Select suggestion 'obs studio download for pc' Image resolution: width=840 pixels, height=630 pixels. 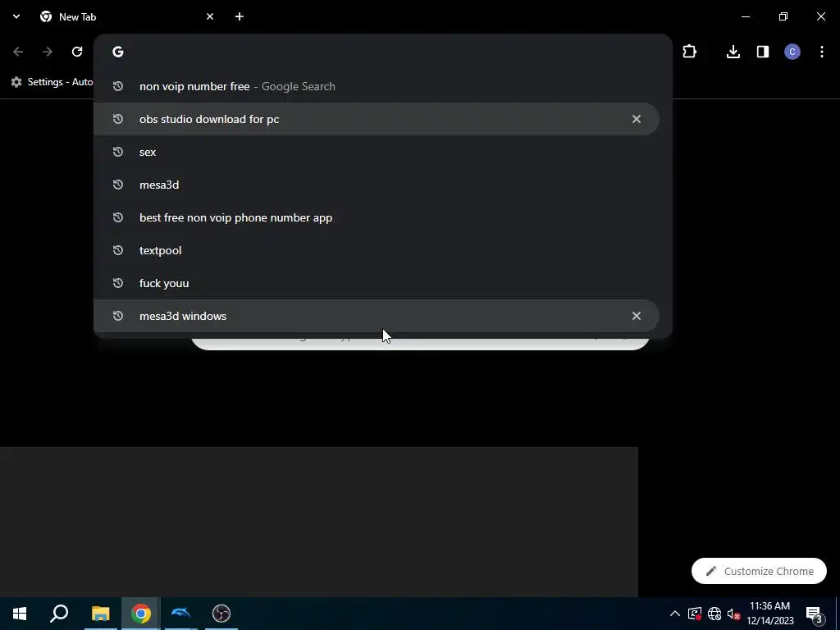[x=376, y=119]
